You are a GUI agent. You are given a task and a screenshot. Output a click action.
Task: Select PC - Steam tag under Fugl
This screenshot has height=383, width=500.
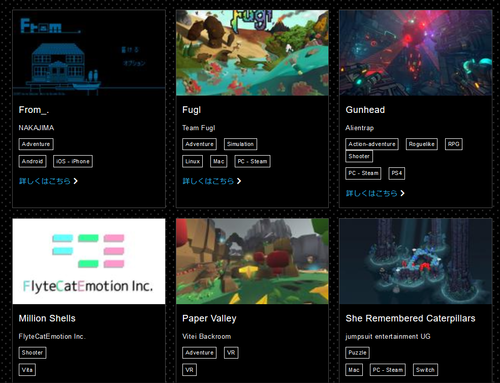tap(252, 161)
